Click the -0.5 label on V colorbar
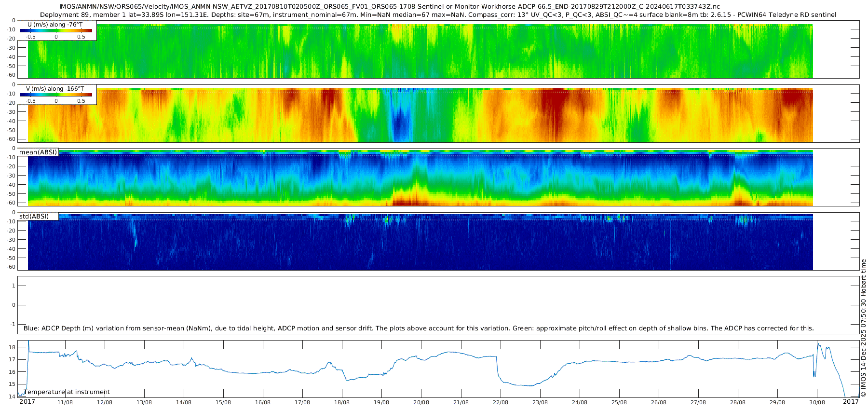 pyautogui.click(x=30, y=101)
